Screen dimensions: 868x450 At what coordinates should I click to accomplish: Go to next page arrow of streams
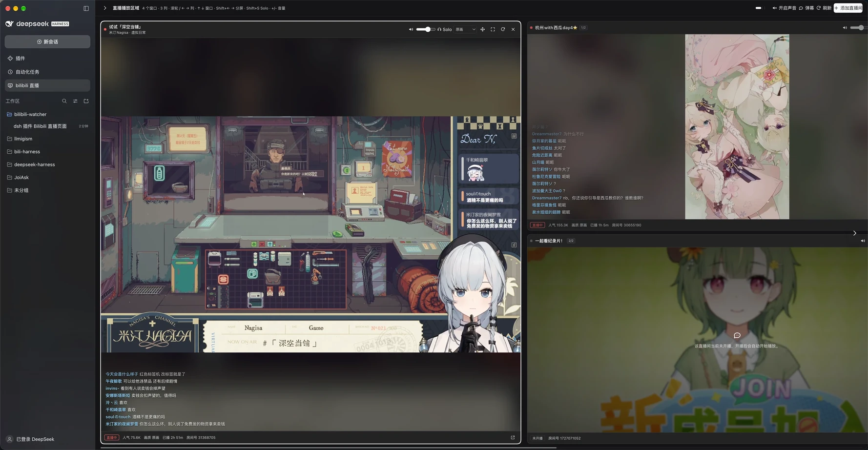[x=855, y=233]
